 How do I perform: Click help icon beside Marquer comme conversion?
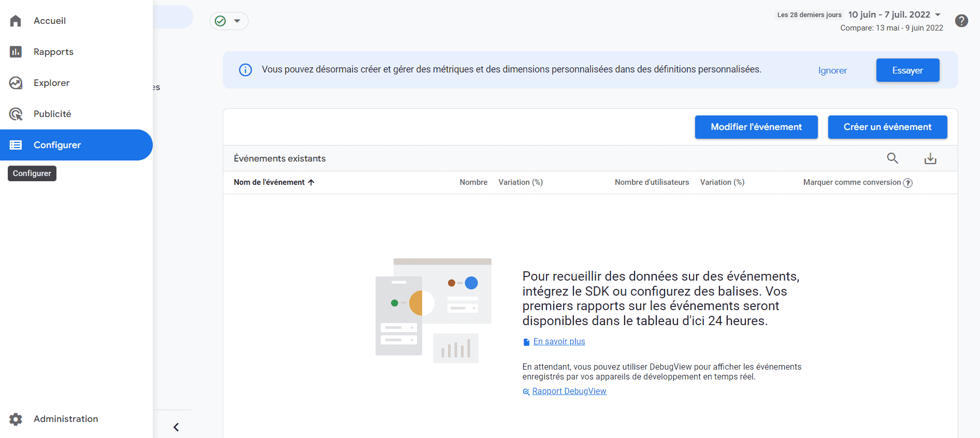click(x=907, y=183)
